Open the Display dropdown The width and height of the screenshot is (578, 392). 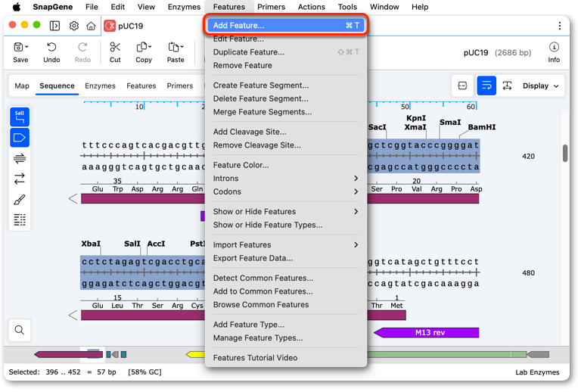pyautogui.click(x=541, y=86)
